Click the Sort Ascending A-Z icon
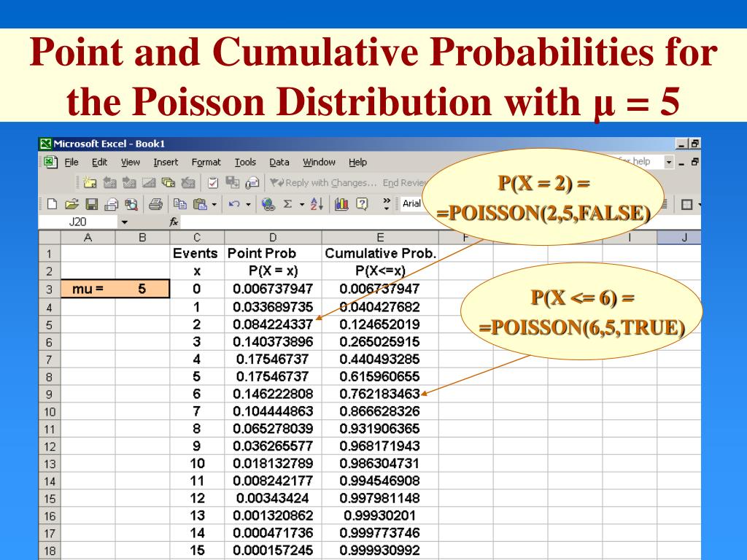Image resolution: width=747 pixels, height=560 pixels. click(317, 204)
